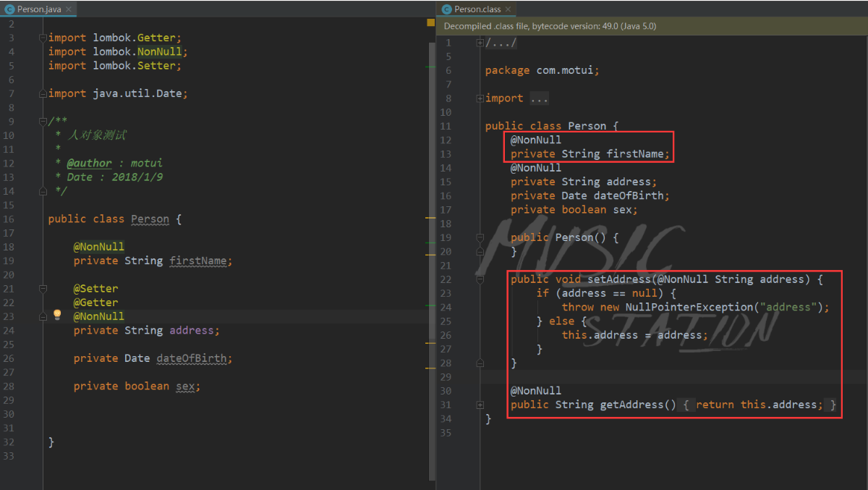Collapse the Person() constructor fold marker
This screenshot has height=490, width=868.
(x=480, y=237)
